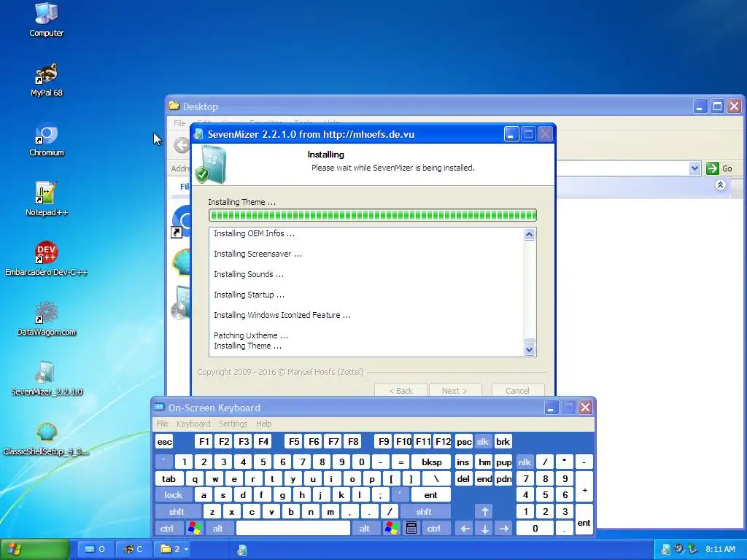747x560 pixels.
Task: Tap the space bar on On-Screen Keyboard
Action: 293,529
